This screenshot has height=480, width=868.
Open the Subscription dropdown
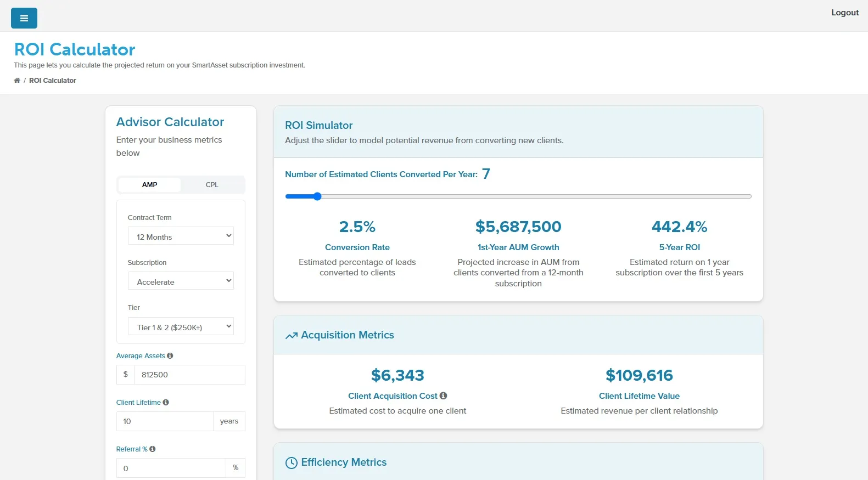click(181, 281)
